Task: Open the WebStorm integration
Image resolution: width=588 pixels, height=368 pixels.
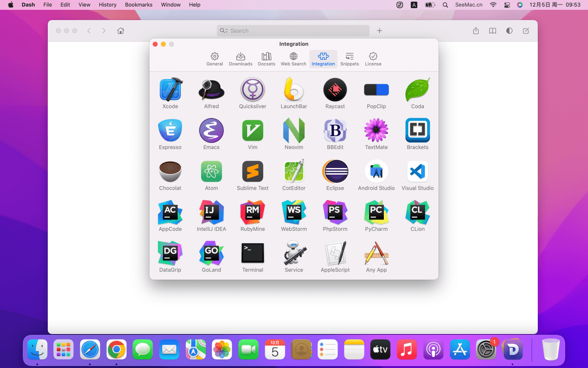Action: (x=294, y=212)
